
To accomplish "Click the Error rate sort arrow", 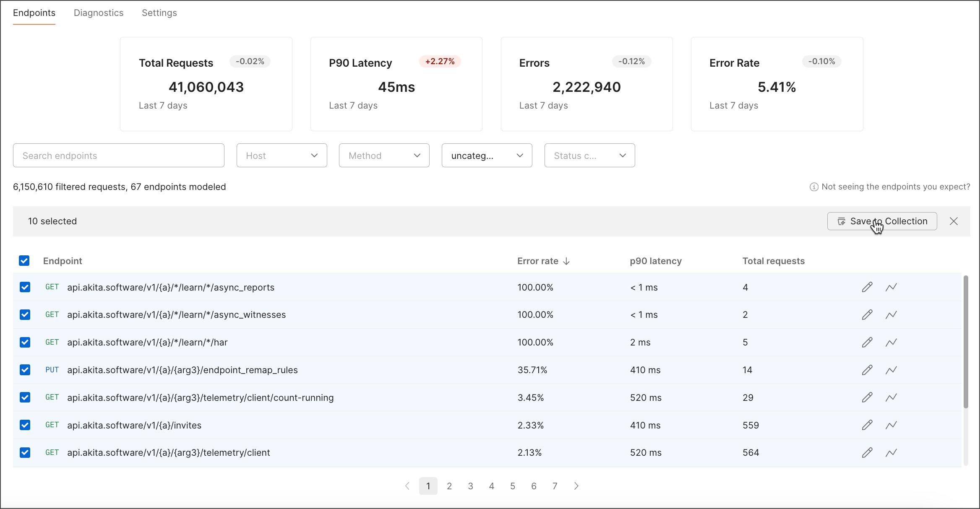I will tap(566, 261).
